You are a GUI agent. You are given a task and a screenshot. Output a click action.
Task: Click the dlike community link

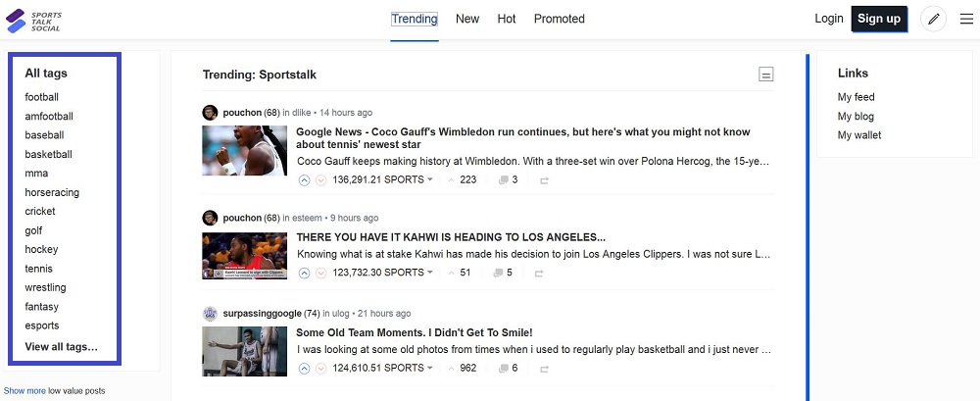[x=301, y=113]
